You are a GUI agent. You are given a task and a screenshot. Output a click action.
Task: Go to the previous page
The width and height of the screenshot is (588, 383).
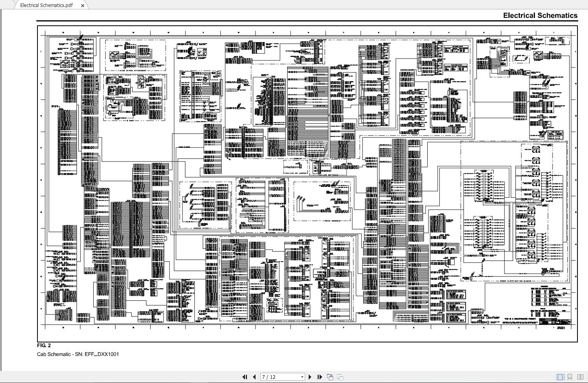(x=254, y=377)
